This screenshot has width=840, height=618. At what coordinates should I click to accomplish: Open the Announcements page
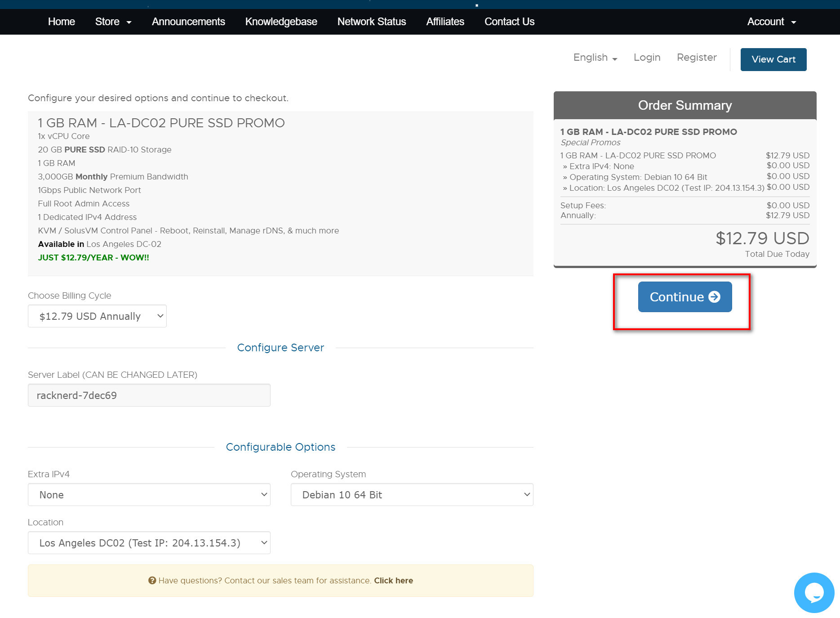click(188, 22)
